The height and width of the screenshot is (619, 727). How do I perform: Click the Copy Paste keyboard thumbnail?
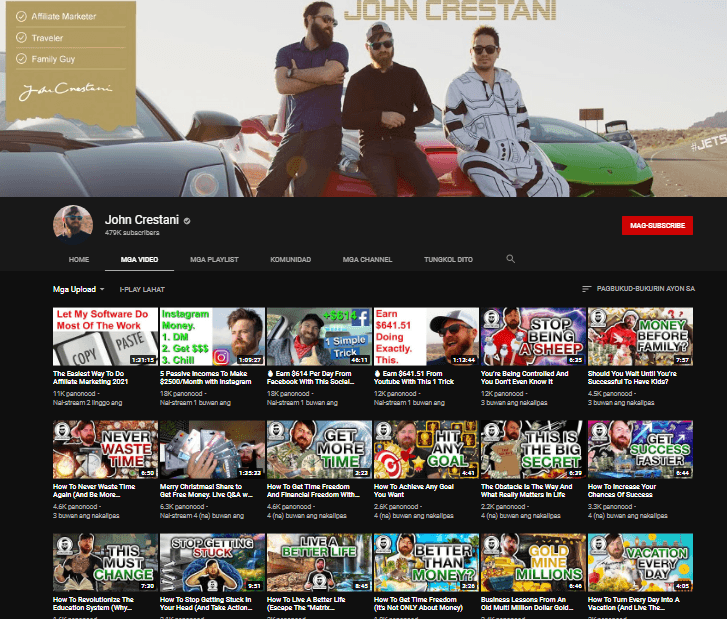[x=105, y=337]
